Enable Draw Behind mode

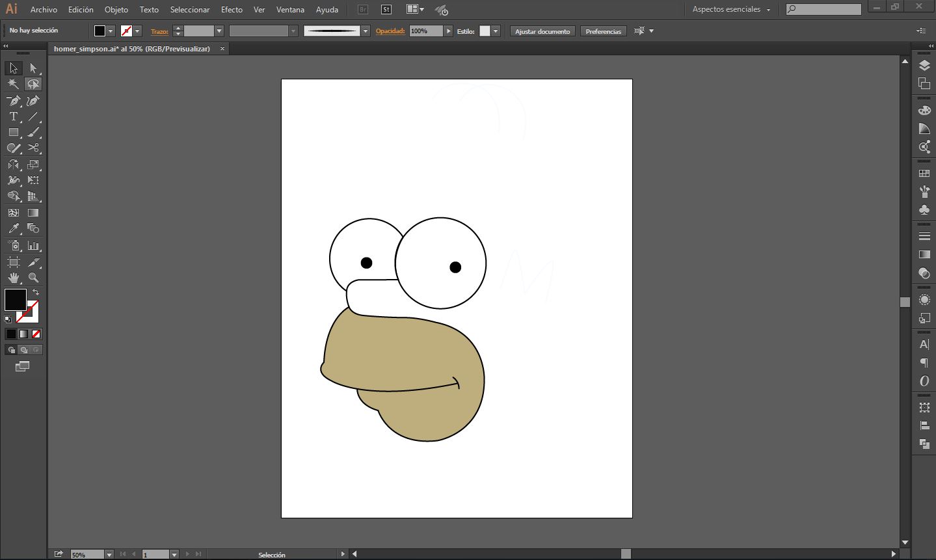(23, 350)
